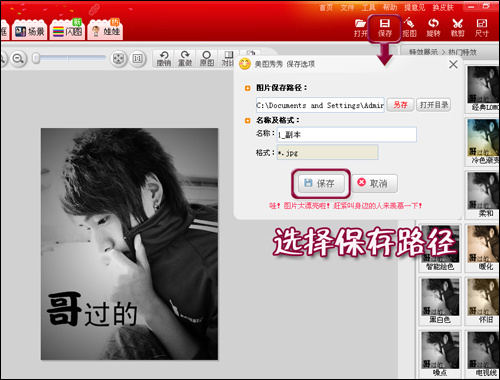This screenshot has height=380, width=500.
Task: Click the save path input field
Action: [x=320, y=105]
